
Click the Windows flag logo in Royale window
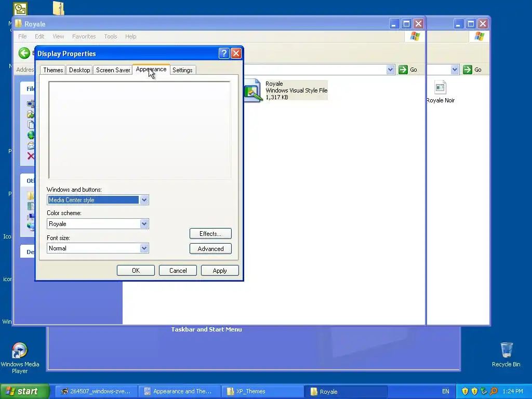(x=415, y=36)
